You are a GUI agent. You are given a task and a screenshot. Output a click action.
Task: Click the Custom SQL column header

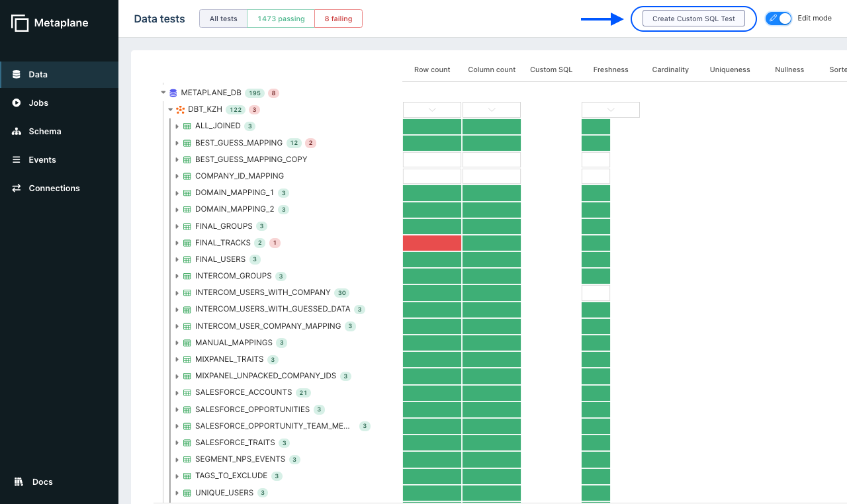551,69
